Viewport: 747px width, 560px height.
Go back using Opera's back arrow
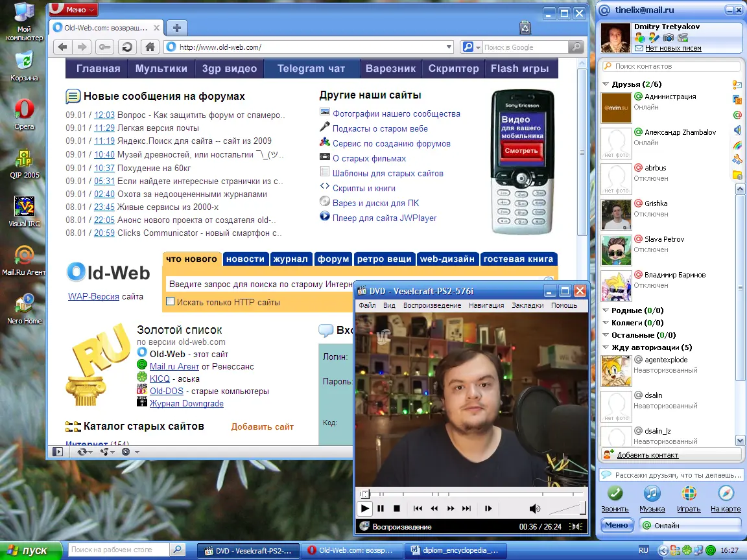pyautogui.click(x=62, y=47)
